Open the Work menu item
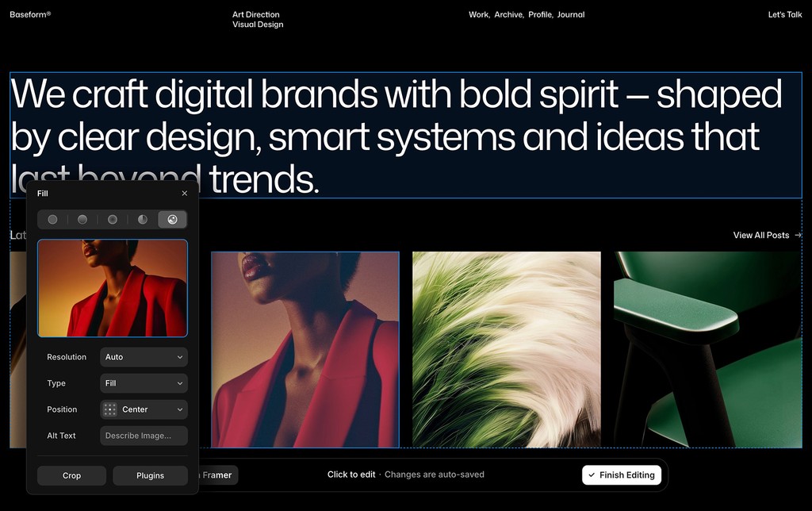812x511 pixels. [x=478, y=14]
